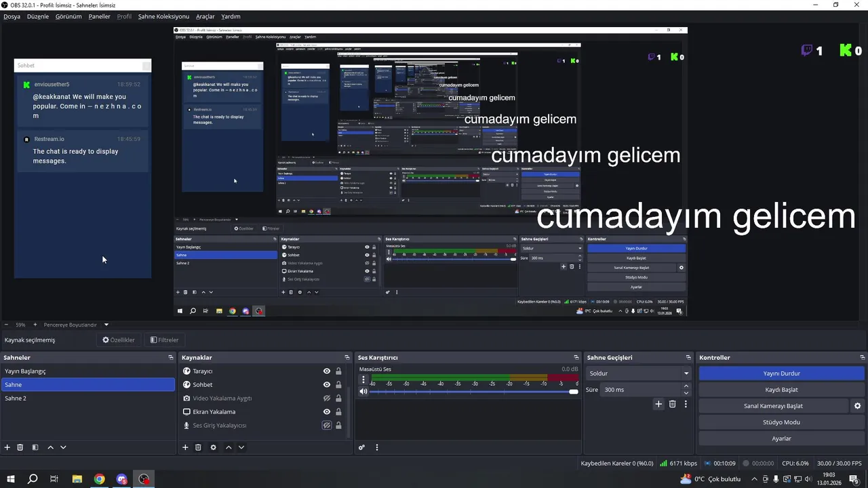Viewport: 868px width, 488px height.
Task: Undock the Sahneler panel
Action: pos(171,357)
